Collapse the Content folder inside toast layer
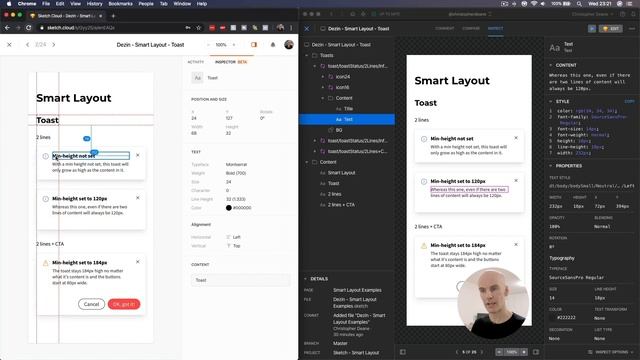 click(x=322, y=98)
